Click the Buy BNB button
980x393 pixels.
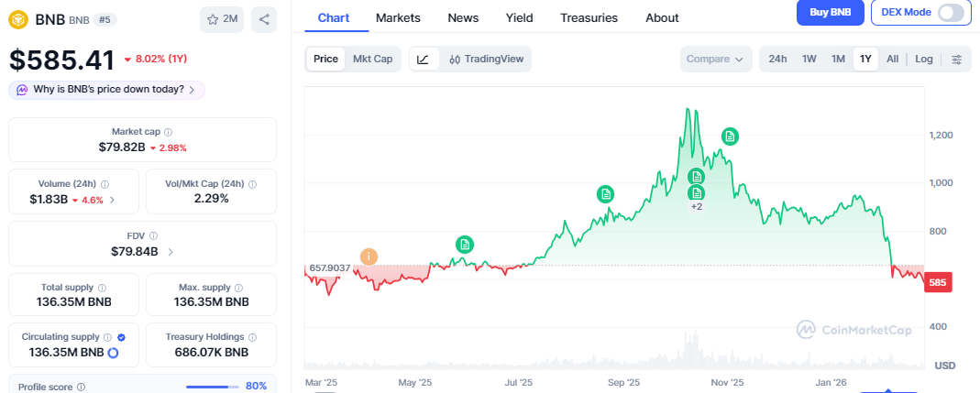pos(831,13)
